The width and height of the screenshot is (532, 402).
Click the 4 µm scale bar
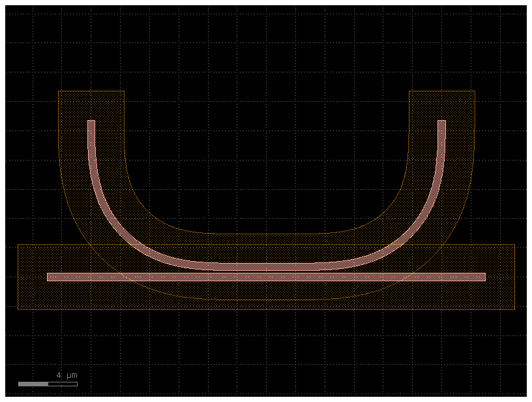[x=47, y=384]
